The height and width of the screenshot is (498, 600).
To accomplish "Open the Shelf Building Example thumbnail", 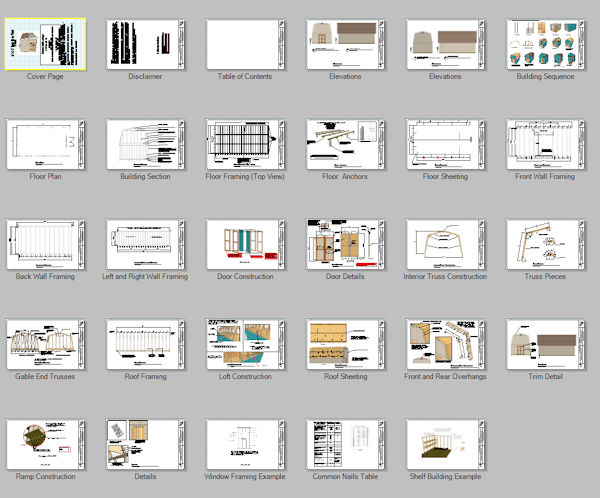I will click(445, 444).
